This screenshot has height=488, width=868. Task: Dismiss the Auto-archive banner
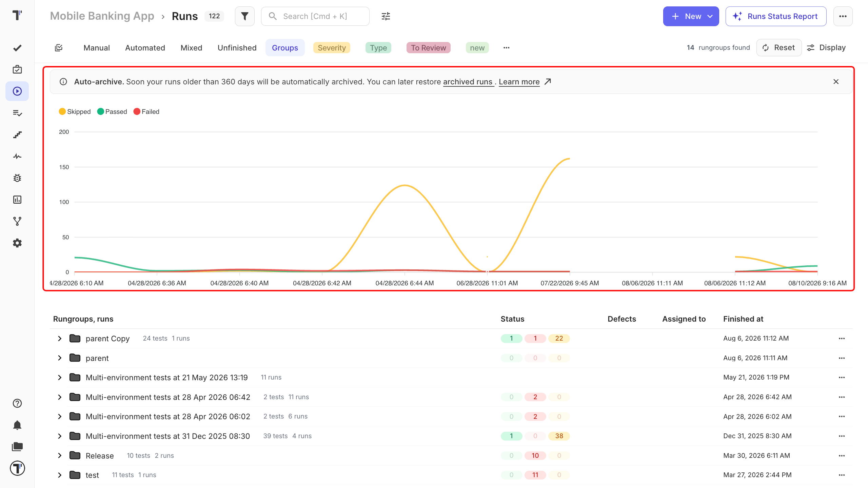[836, 82]
